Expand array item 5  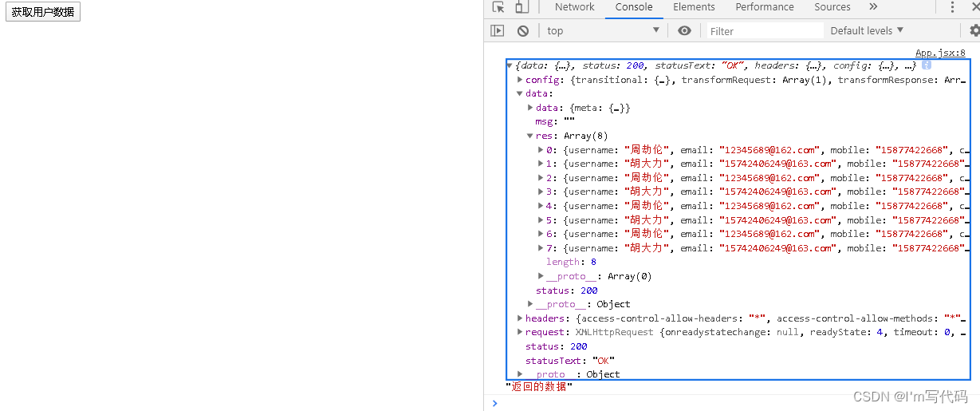[x=541, y=220]
